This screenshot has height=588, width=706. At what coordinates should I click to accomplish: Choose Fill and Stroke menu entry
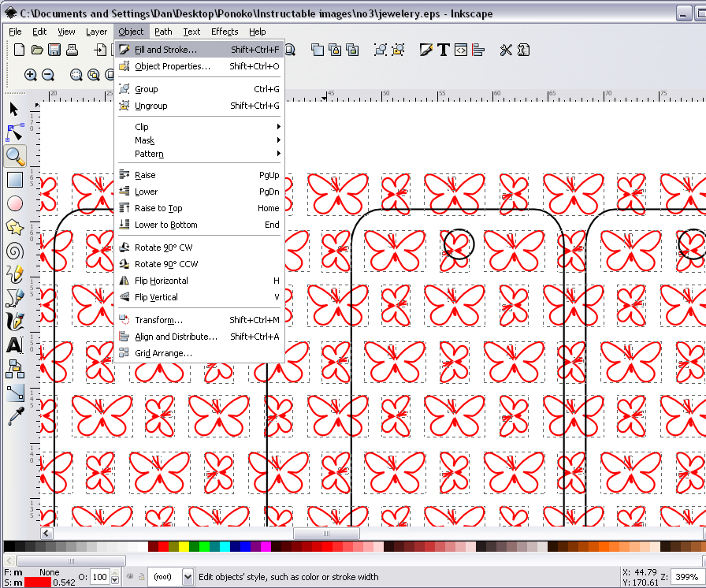pos(200,50)
